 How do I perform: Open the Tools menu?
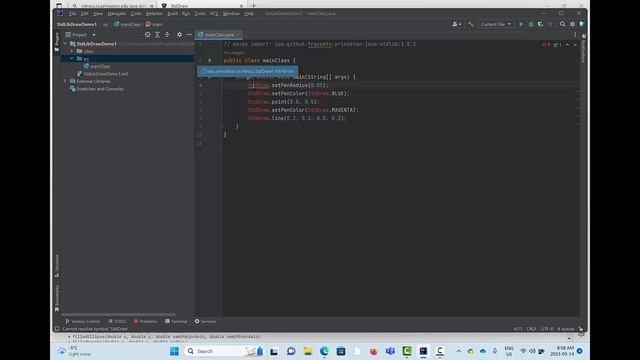(200, 13)
